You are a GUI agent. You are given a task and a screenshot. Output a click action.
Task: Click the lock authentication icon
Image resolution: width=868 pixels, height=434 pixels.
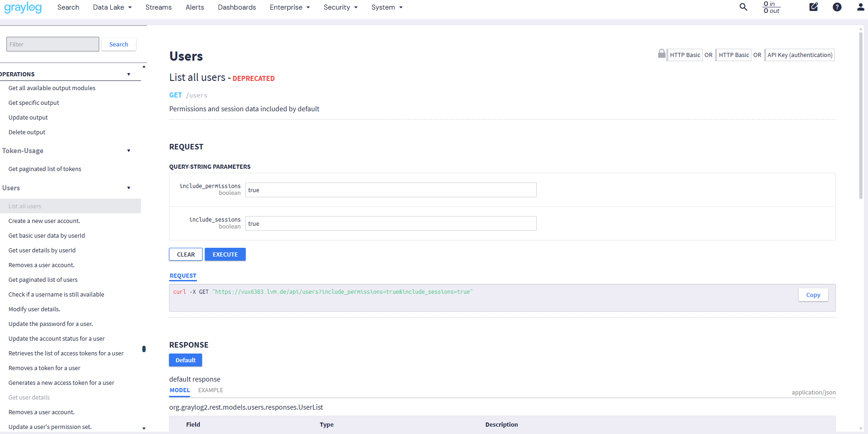pos(661,54)
